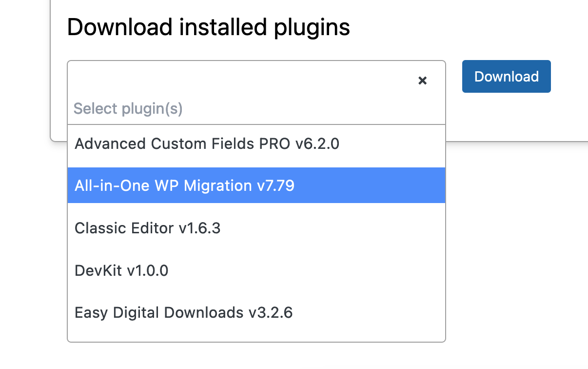
Task: Choose Advanced Custom Fields PRO v6.2.0
Action: [x=256, y=144]
